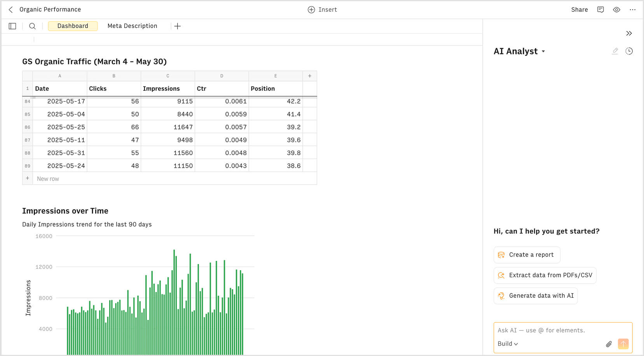This screenshot has height=356, width=644.
Task: Click the back arrow beside Organic Performance
Action: tap(10, 10)
